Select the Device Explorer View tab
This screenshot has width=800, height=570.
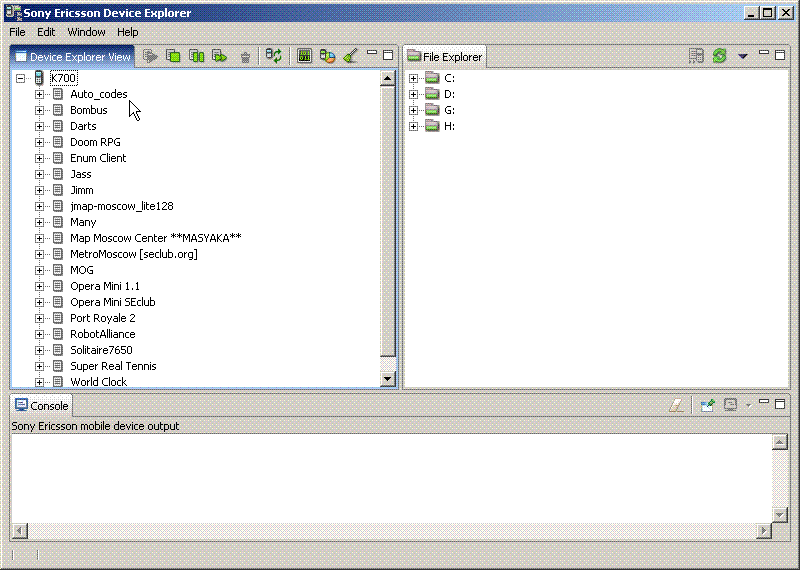73,57
